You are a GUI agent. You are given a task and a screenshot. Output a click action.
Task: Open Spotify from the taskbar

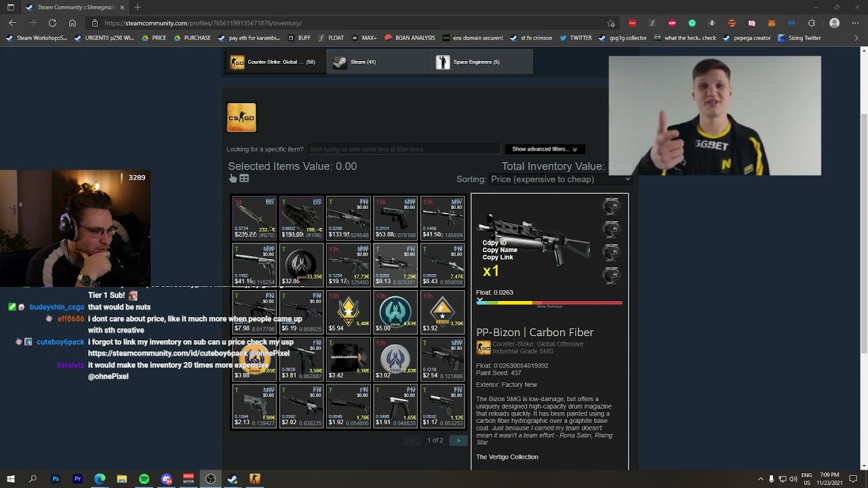144,479
